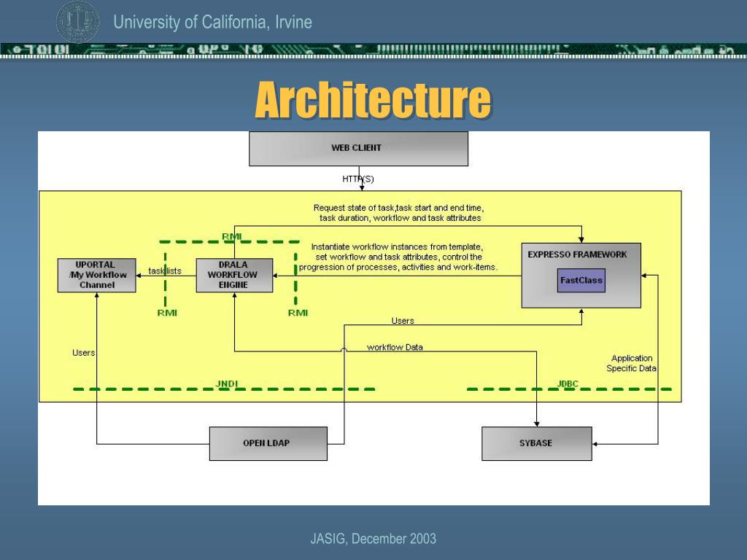Click the purple FastClass box
Image resolution: width=747 pixels, height=560 pixels.
coord(581,281)
